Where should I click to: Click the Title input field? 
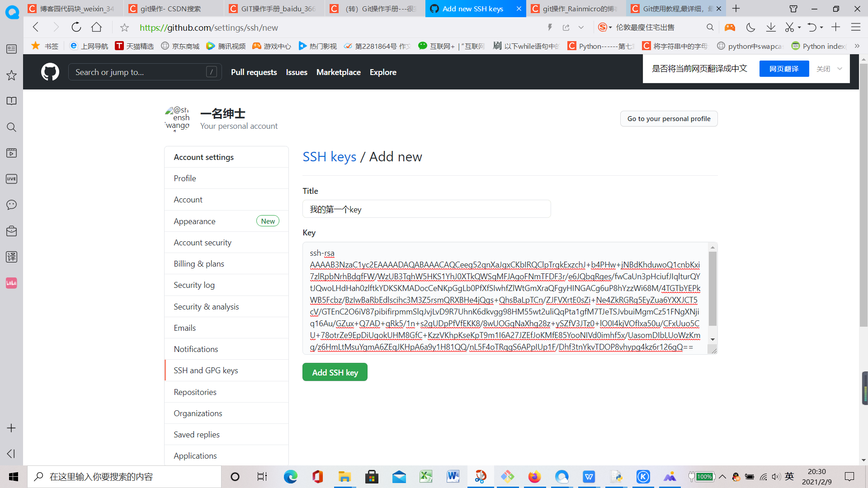(x=426, y=209)
